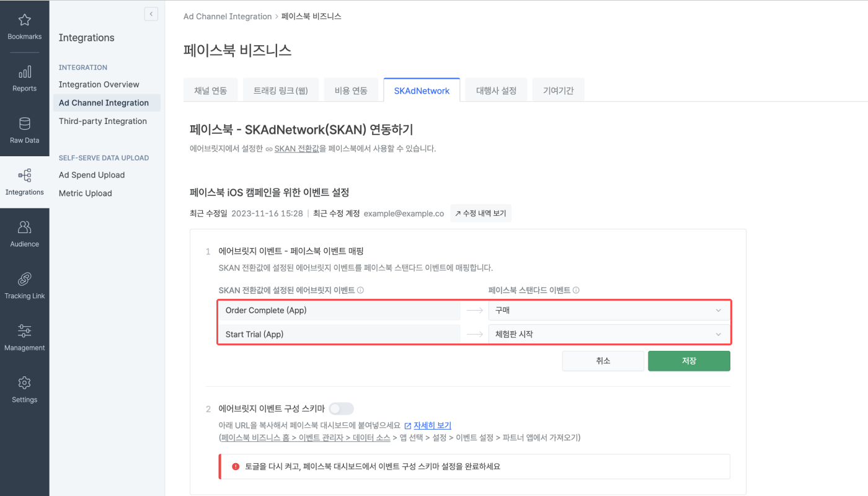
Task: Click the 저장 save button
Action: pyautogui.click(x=689, y=361)
